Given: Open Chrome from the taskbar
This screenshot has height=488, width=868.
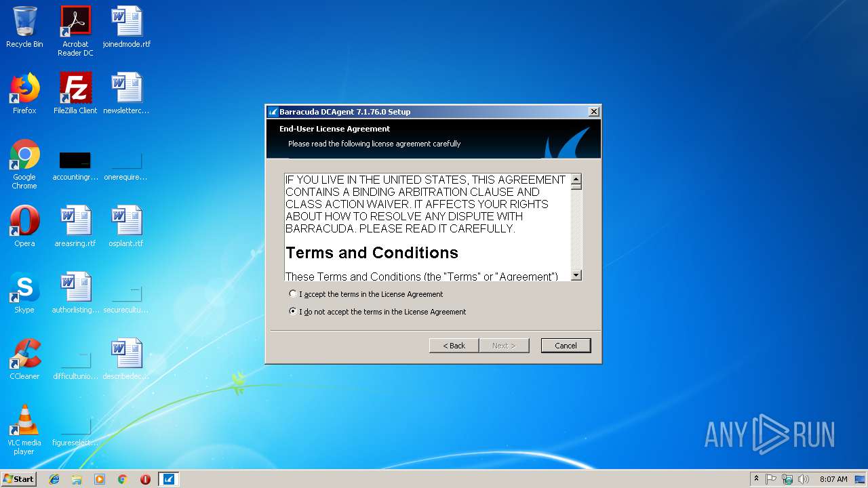Looking at the screenshot, I should [123, 479].
